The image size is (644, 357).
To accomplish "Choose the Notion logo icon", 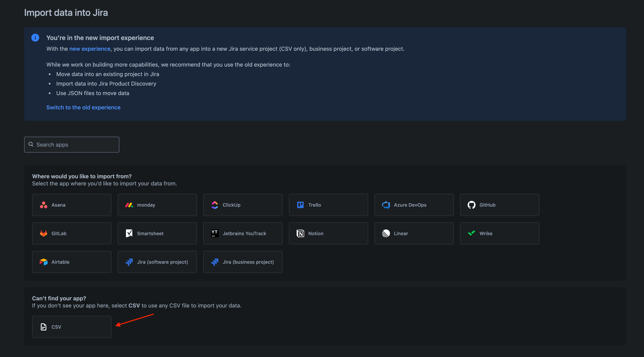I will pos(300,233).
